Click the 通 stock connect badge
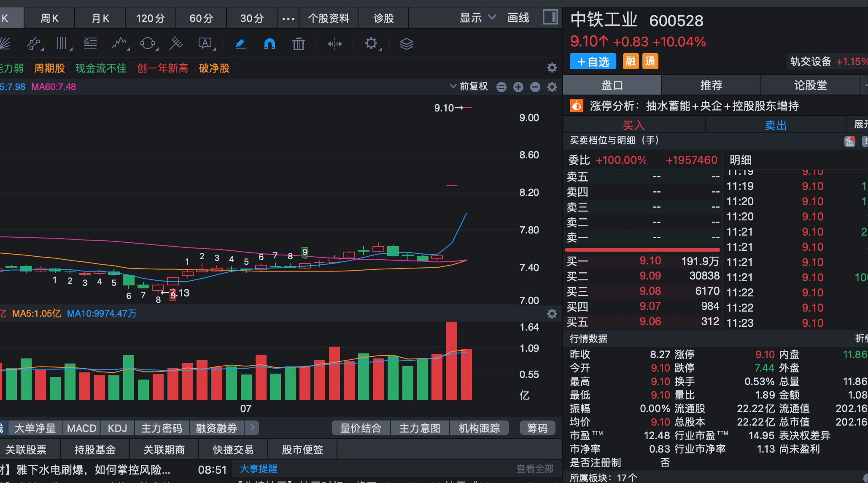Screen dimensions: 868x483 [650, 61]
